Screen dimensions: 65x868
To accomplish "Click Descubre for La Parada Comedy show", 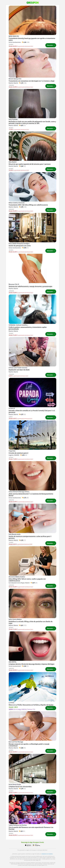I will click(51, 418).
